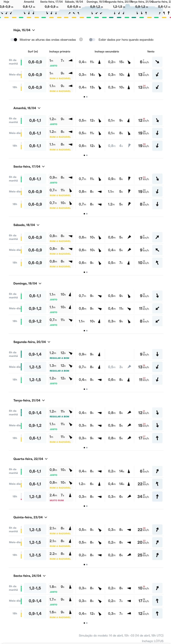Expand the 'Hoje, 15/04' day section
Image resolution: width=171 pixels, height=644 pixels.
[34, 30]
